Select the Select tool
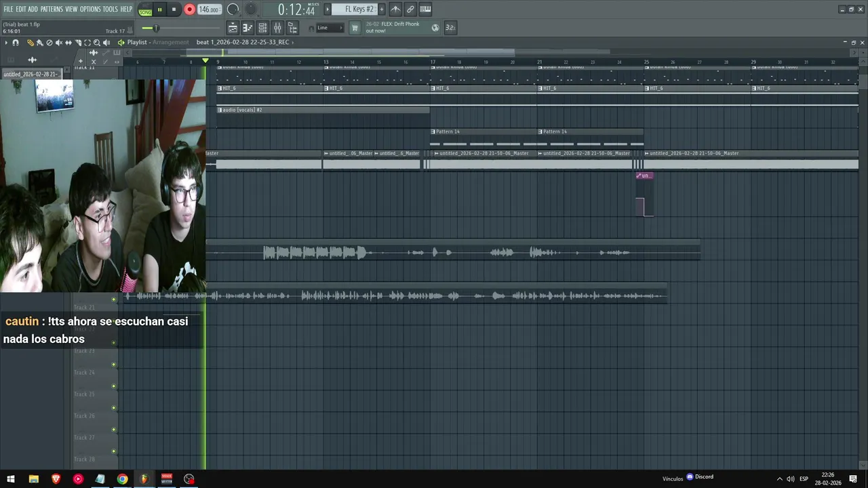The height and width of the screenshot is (488, 868). click(87, 43)
